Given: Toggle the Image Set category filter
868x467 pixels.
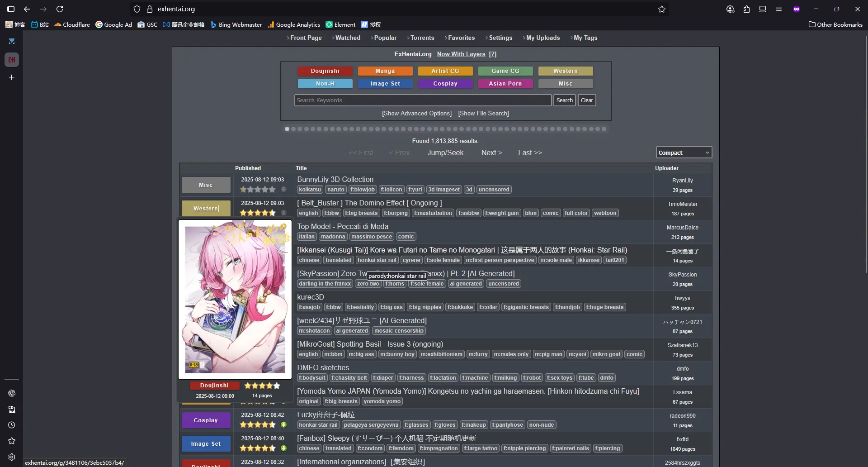Looking at the screenshot, I should click(x=385, y=84).
